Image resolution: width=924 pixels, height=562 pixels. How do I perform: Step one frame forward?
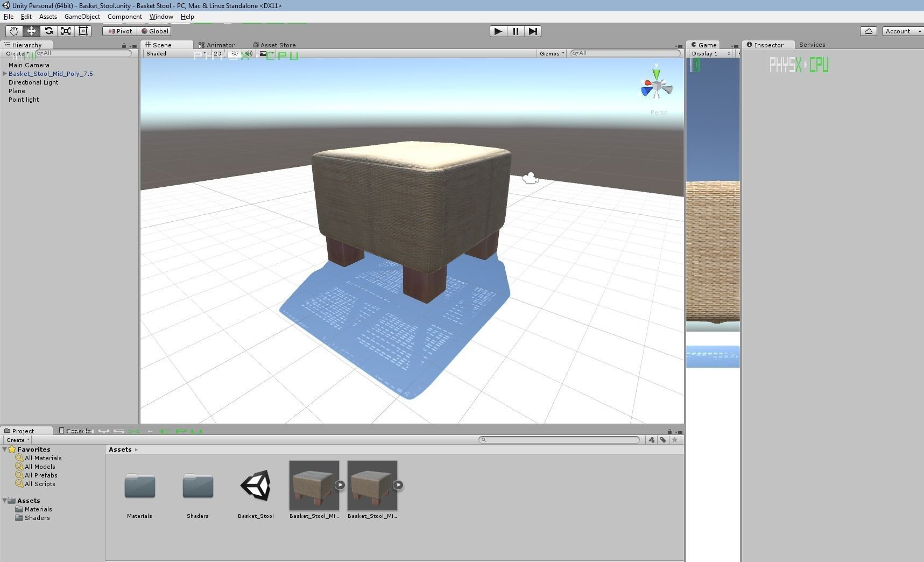[533, 31]
